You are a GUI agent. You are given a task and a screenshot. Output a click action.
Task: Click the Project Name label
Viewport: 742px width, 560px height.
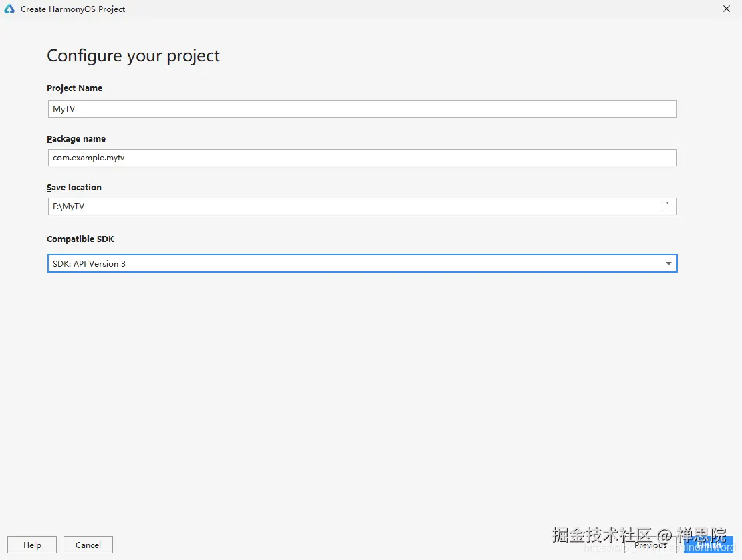pyautogui.click(x=74, y=88)
